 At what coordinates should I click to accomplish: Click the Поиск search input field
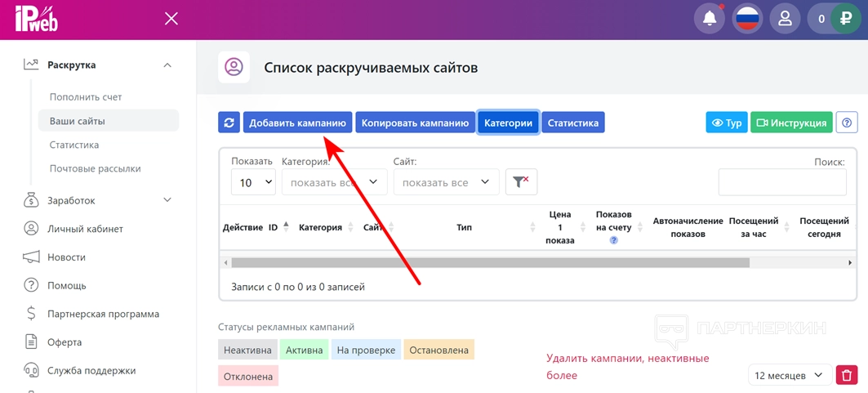[x=782, y=182]
